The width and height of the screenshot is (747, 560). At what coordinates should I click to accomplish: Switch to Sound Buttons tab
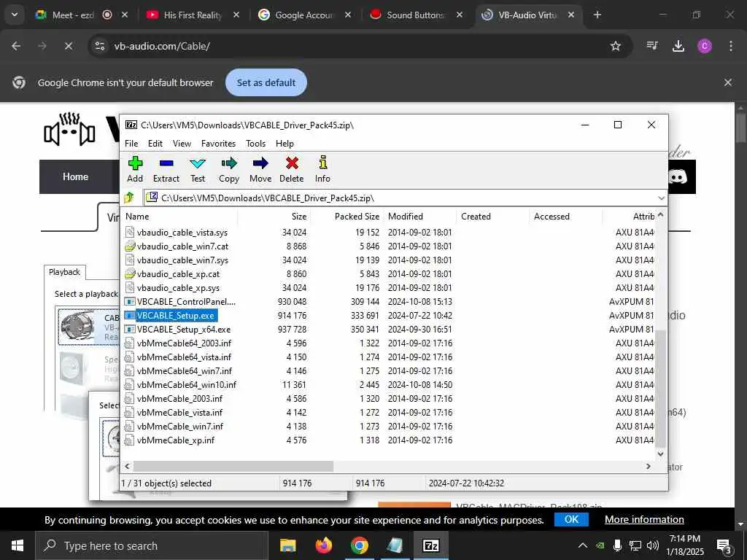pyautogui.click(x=415, y=15)
